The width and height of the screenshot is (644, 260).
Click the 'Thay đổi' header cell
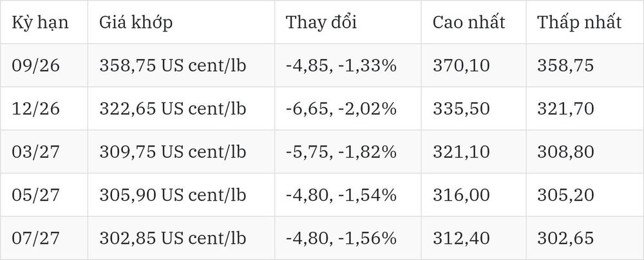[x=321, y=22]
